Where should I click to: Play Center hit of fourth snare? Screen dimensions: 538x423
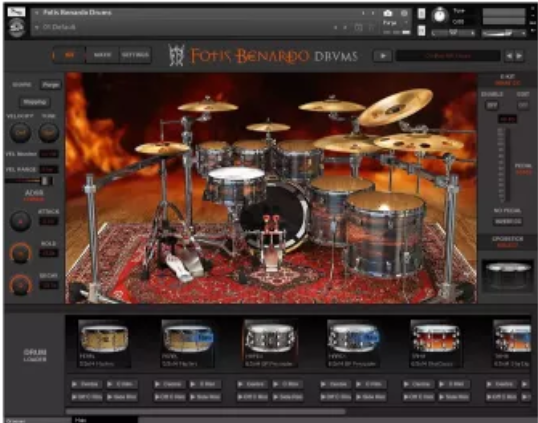335,384
